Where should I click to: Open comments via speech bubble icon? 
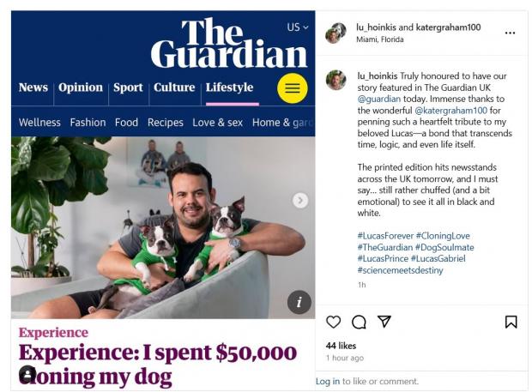[359, 322]
